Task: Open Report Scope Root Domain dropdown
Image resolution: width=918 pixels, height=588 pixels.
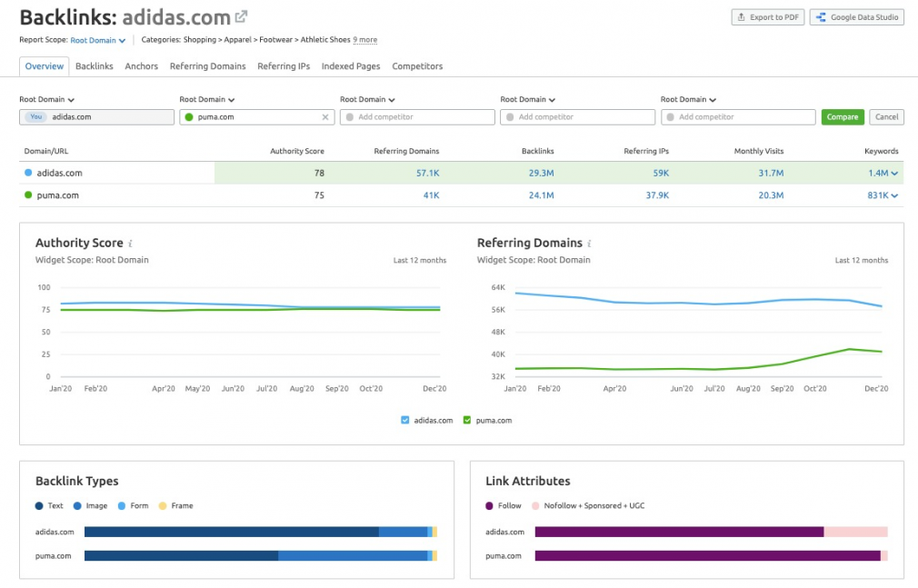Action: pyautogui.click(x=98, y=40)
